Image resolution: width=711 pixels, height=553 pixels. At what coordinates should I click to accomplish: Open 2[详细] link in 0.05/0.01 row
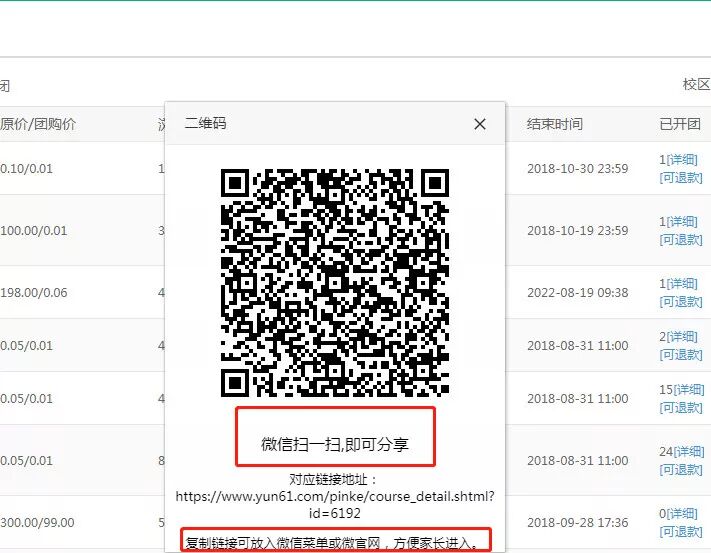[x=678, y=337]
